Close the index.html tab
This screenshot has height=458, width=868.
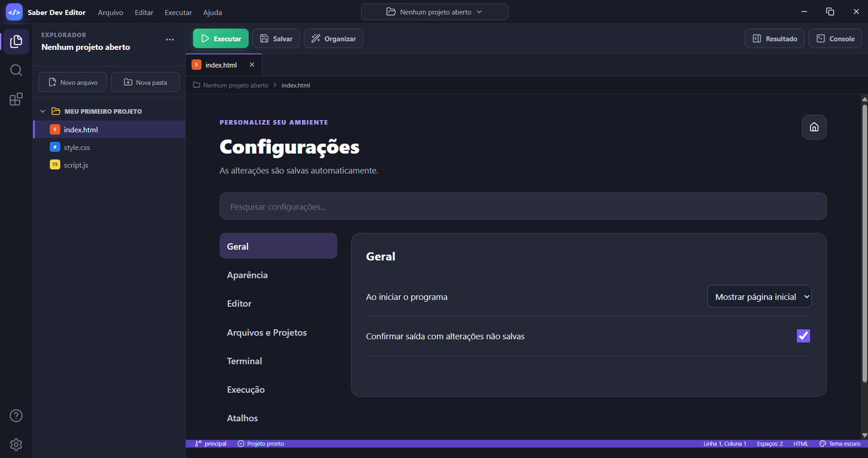(252, 65)
